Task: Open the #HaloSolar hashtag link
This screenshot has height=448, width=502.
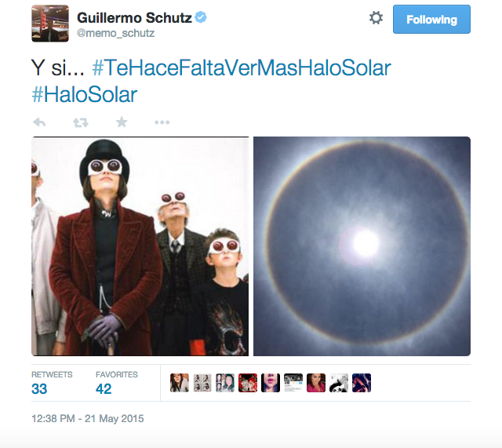Action: 85,95
